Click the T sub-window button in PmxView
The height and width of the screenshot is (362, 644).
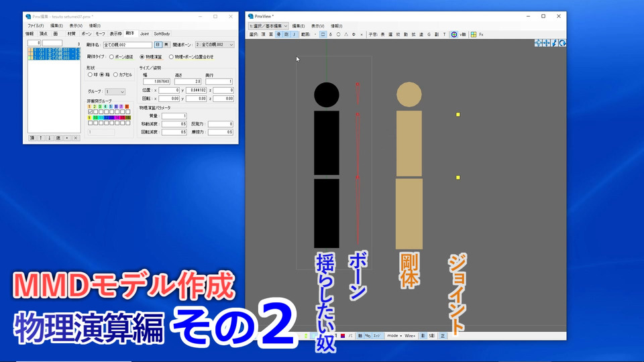444,34
